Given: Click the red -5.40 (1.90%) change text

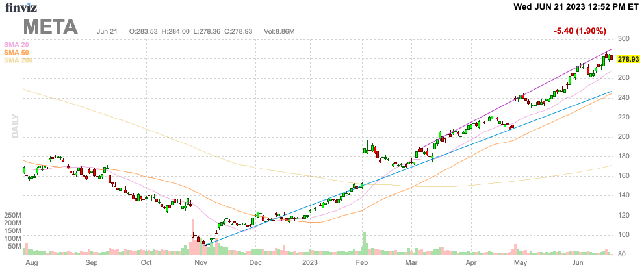Looking at the screenshot, I should click(x=580, y=31).
